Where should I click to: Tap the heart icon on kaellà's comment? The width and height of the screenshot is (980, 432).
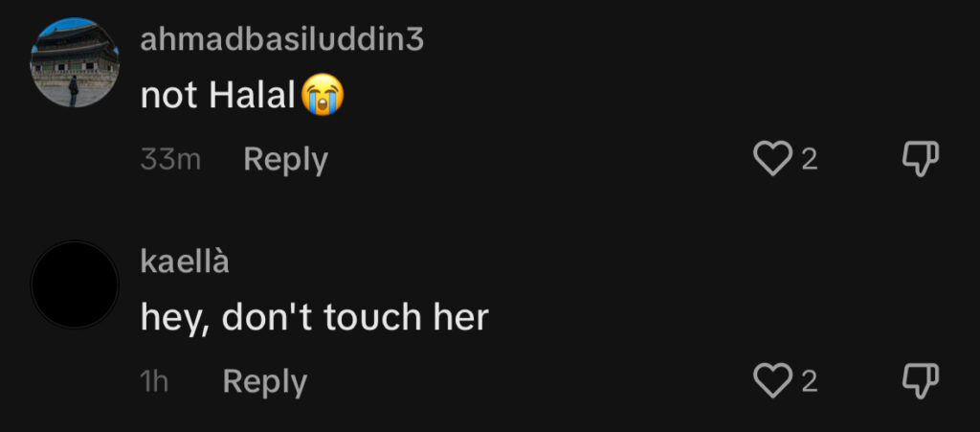tap(772, 380)
